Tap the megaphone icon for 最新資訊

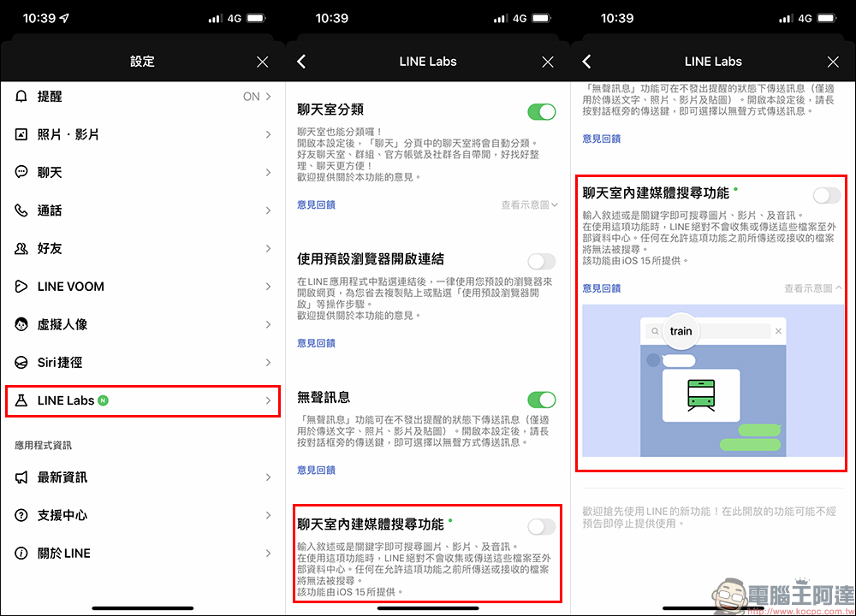point(21,477)
